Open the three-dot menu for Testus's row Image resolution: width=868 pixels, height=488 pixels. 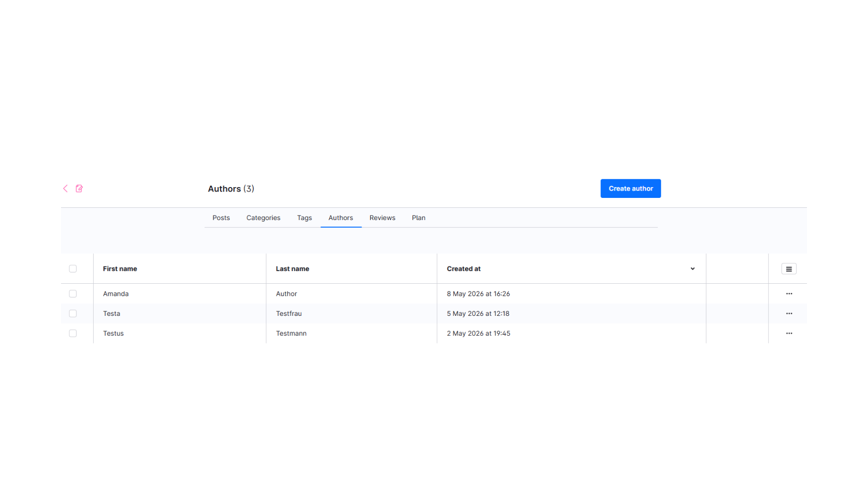click(789, 333)
